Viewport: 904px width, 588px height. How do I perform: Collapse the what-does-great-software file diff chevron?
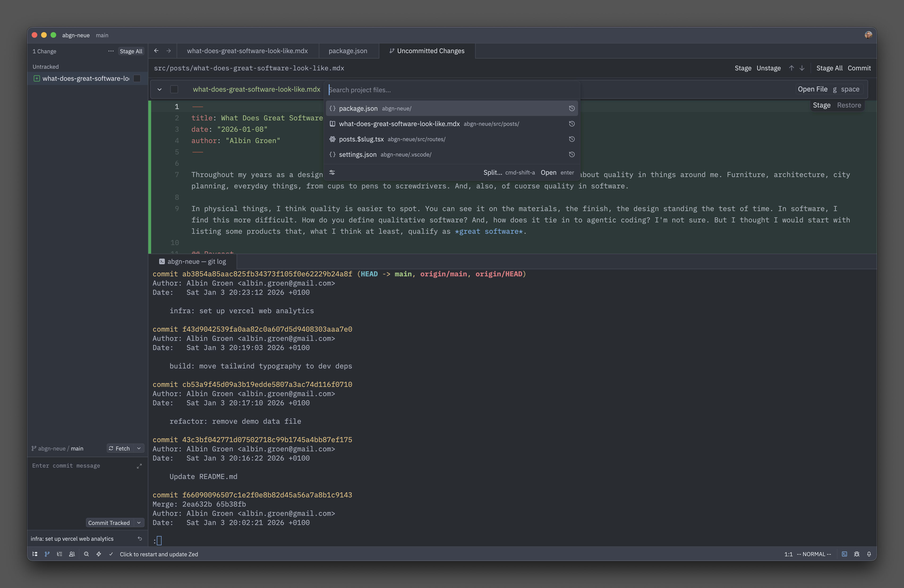(x=160, y=89)
